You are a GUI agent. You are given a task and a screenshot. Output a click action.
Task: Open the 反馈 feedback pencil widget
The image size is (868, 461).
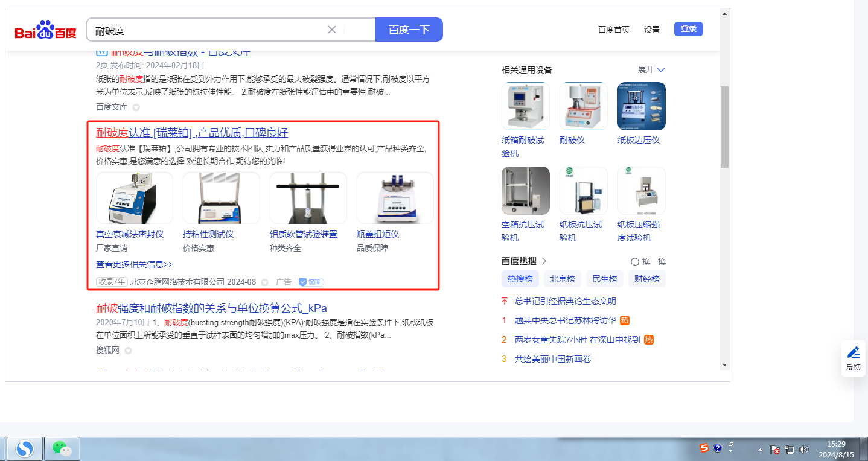[854, 358]
